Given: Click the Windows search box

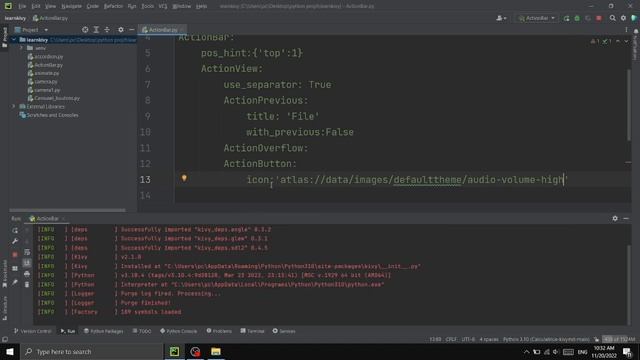Looking at the screenshot, I should click(x=91, y=351).
